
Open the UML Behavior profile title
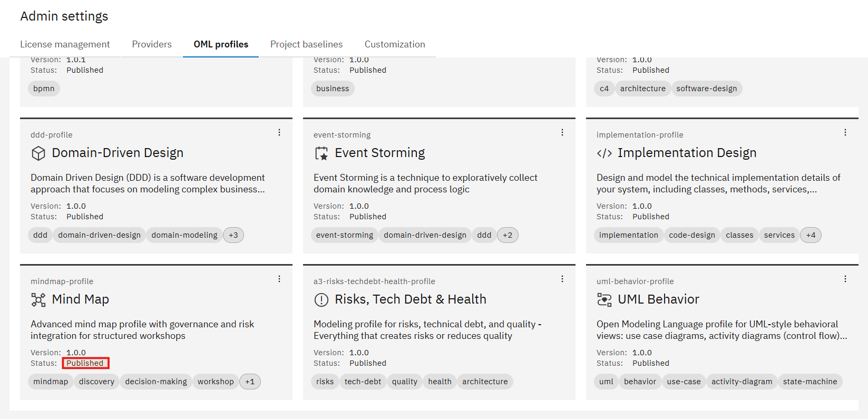click(x=658, y=299)
